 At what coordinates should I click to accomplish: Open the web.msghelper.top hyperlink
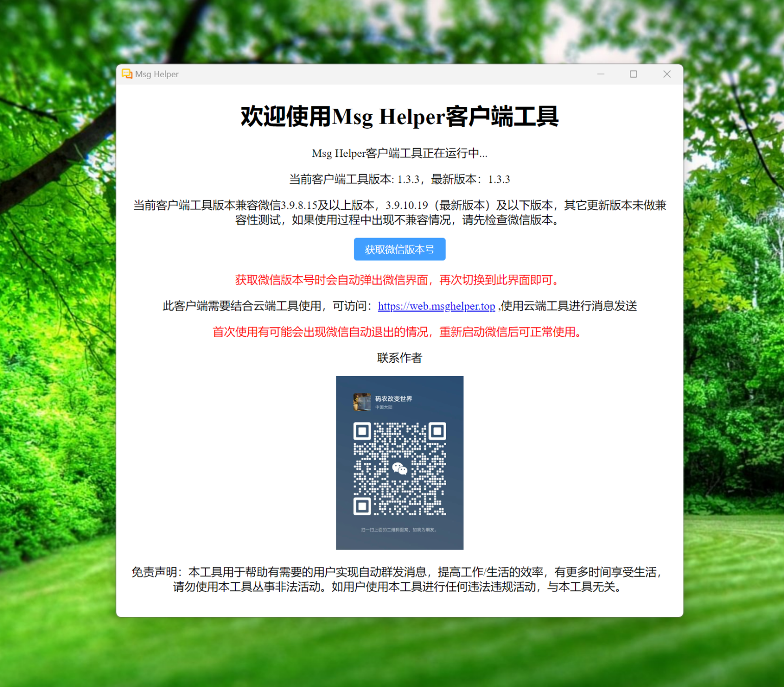click(x=436, y=306)
